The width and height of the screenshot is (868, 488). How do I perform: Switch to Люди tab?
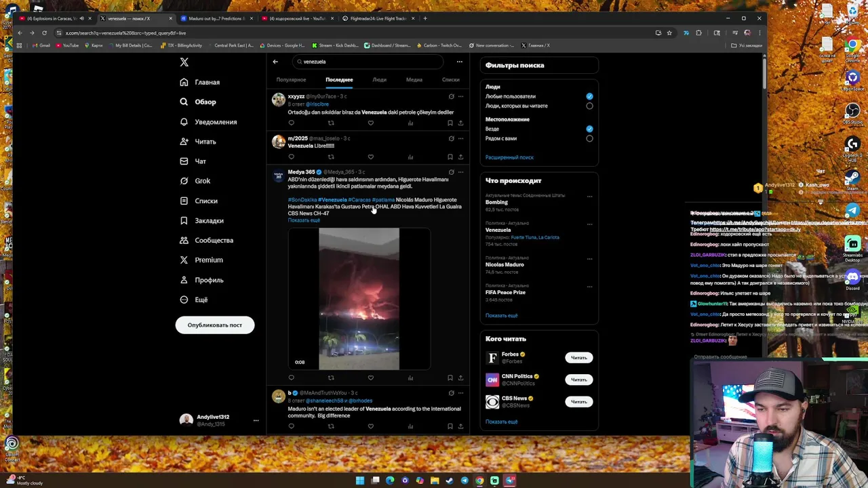point(379,80)
